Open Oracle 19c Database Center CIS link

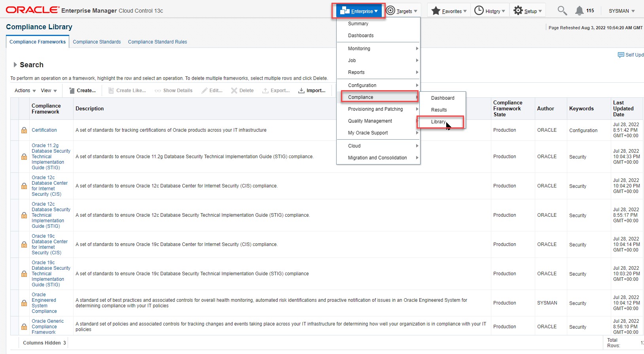click(49, 244)
